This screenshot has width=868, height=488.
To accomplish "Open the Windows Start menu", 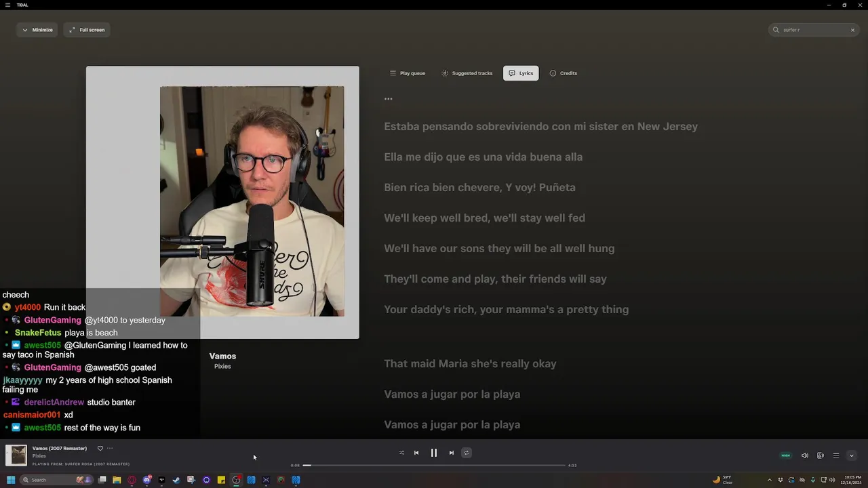I will pyautogui.click(x=11, y=480).
